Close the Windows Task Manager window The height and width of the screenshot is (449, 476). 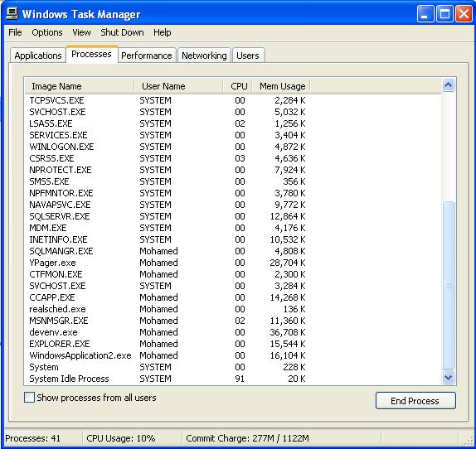click(x=464, y=13)
